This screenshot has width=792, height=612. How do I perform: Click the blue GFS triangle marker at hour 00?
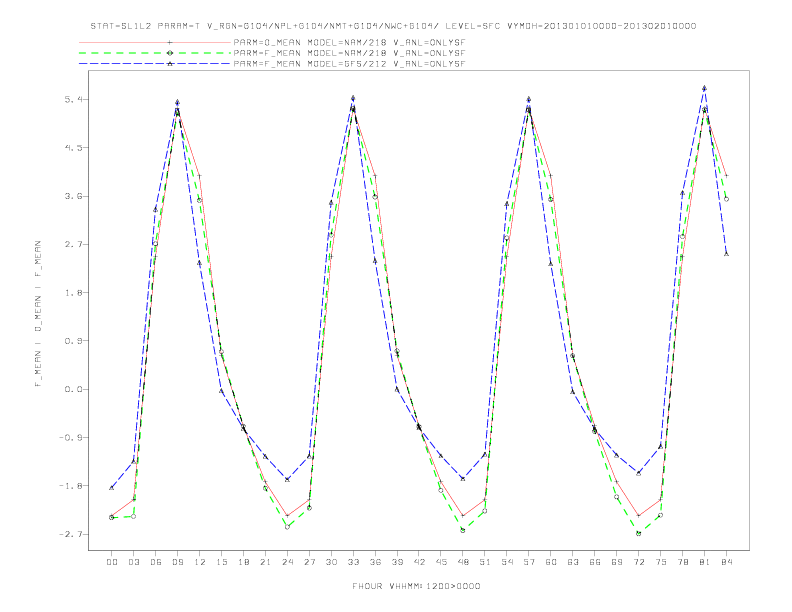click(112, 488)
